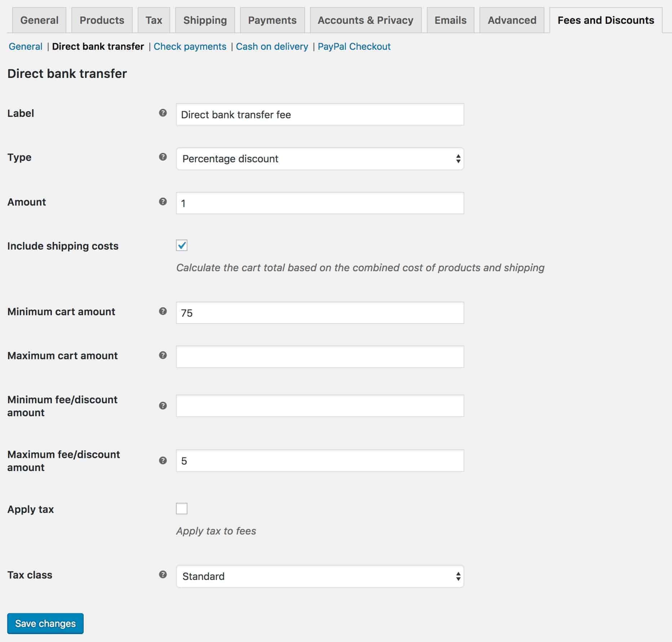Open Check payments settings

(x=190, y=46)
